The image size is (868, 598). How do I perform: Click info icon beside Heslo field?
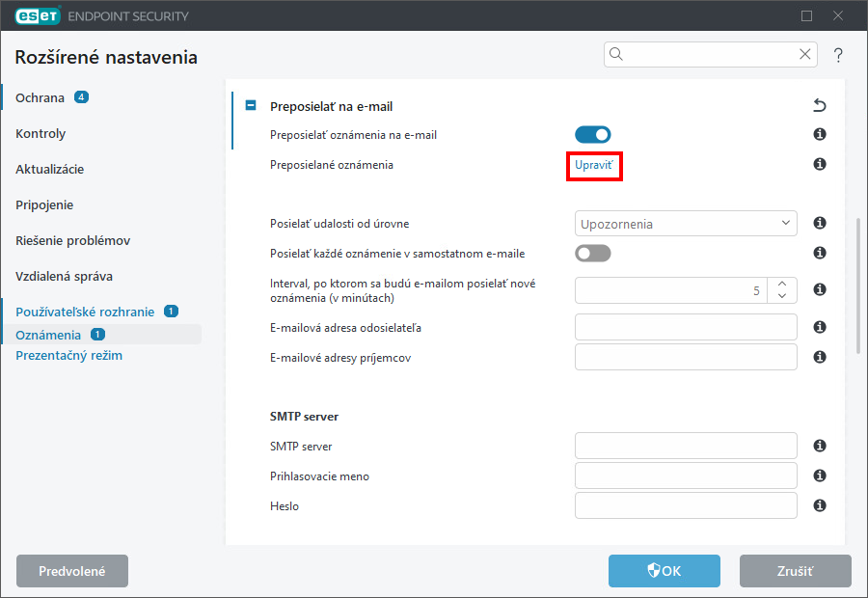[x=819, y=505]
